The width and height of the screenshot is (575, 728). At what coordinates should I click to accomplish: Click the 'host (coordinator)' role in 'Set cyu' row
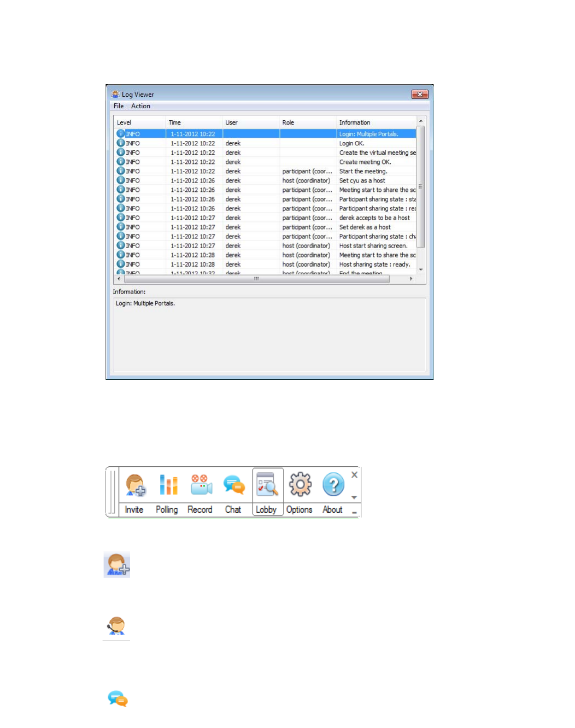306,180
